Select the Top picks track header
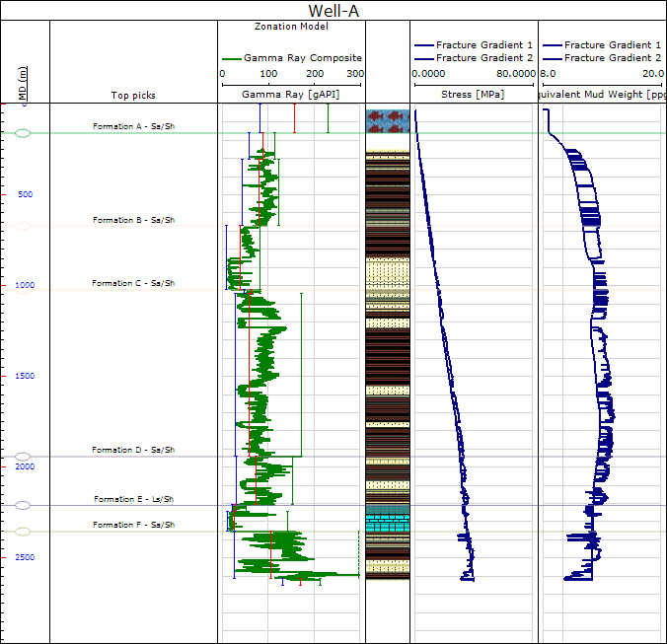Image resolution: width=667 pixels, height=644 pixels. click(x=133, y=96)
